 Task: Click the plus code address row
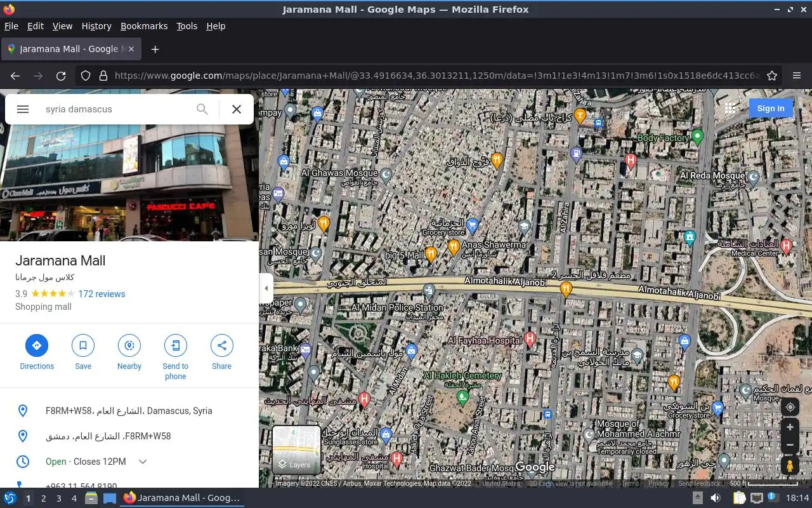tap(129, 411)
